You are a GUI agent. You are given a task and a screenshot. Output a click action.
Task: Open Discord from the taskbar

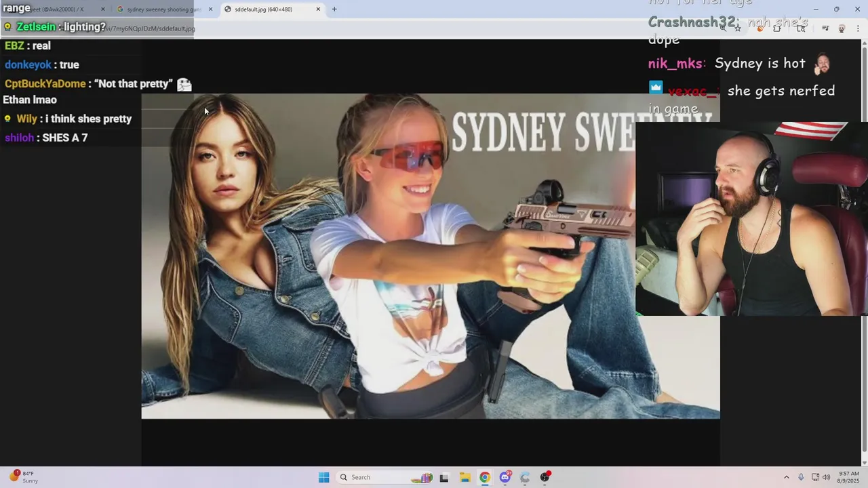[505, 477]
